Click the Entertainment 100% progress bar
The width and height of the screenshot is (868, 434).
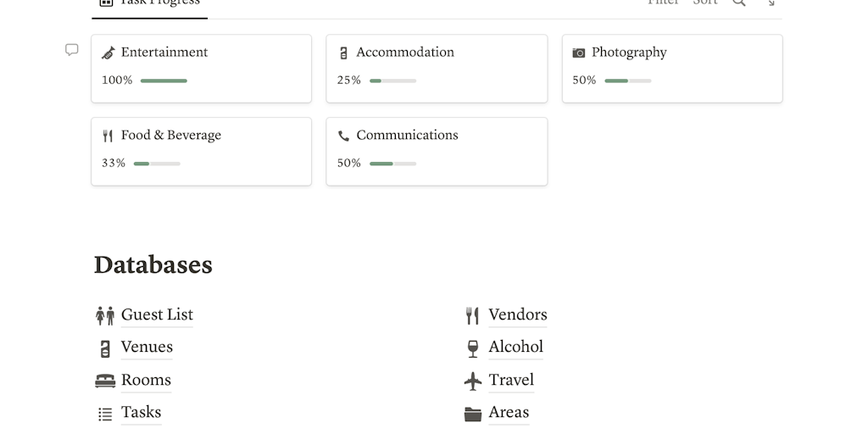pyautogui.click(x=164, y=81)
